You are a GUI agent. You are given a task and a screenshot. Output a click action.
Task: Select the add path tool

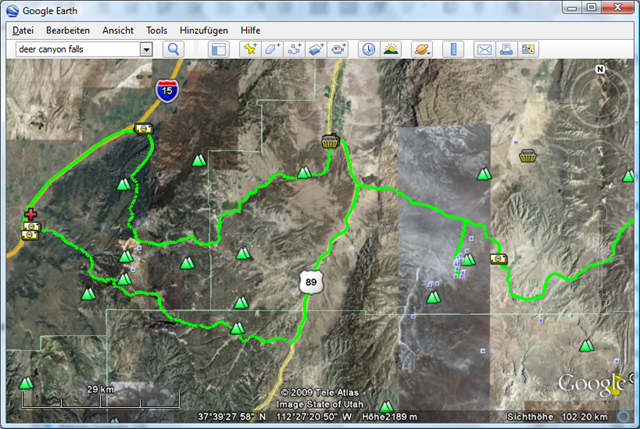click(295, 49)
